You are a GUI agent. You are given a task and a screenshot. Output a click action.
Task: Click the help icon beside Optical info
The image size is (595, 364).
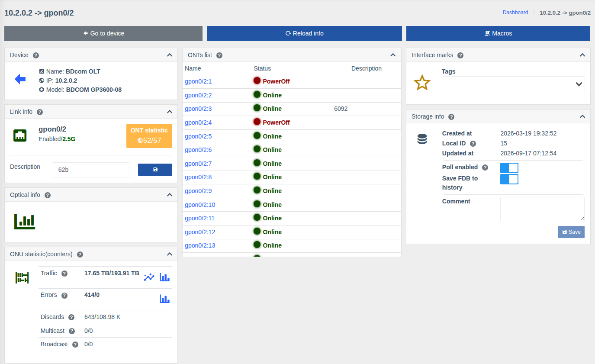click(x=48, y=195)
